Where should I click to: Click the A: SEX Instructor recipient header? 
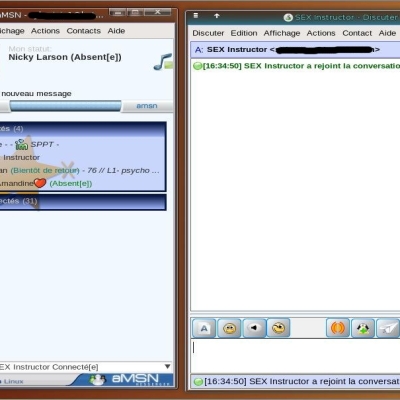(295, 50)
